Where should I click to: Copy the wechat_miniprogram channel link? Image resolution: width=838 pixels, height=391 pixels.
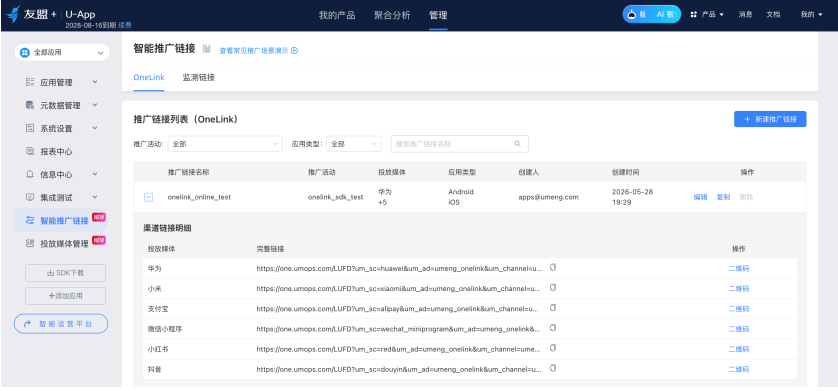tap(553, 328)
